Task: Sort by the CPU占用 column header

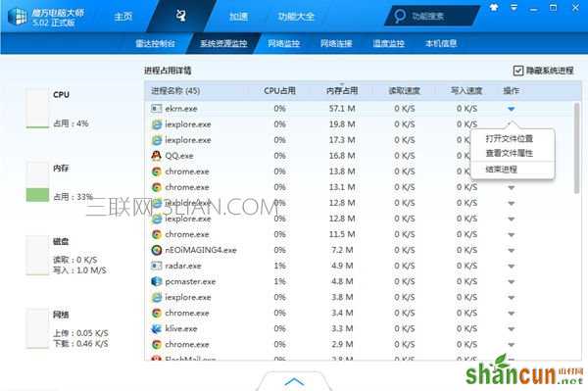Action: pos(279,91)
